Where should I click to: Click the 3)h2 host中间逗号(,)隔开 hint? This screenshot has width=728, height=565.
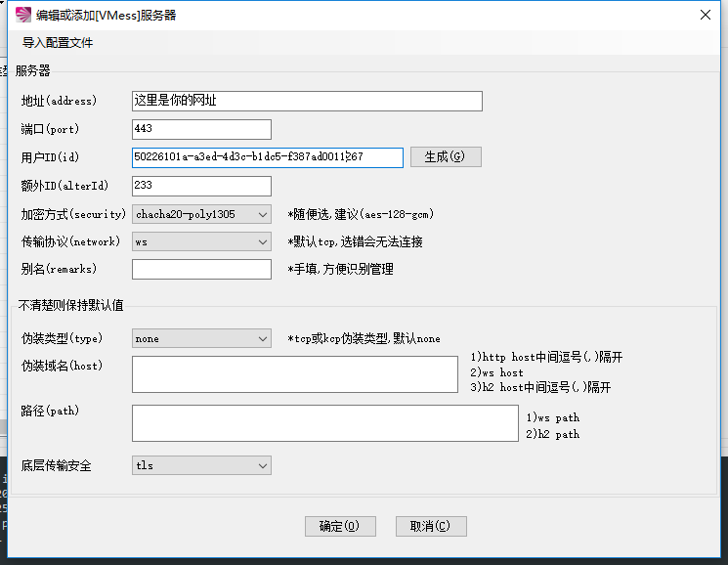[x=540, y=387]
